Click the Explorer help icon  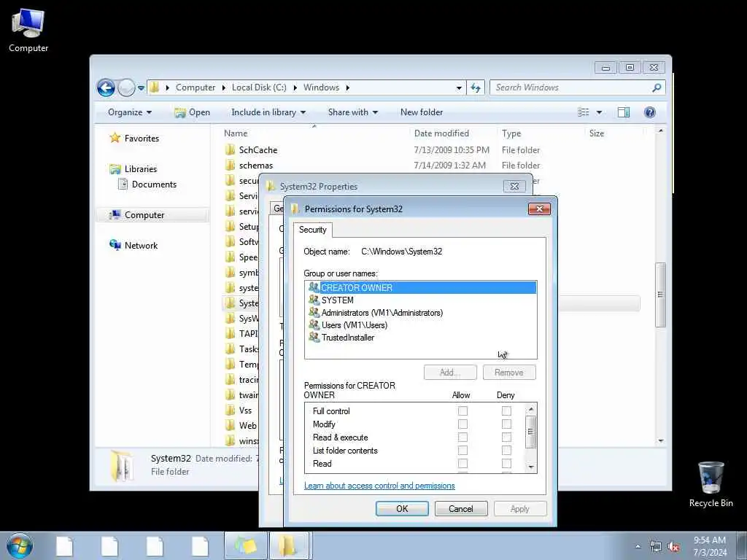coord(649,112)
